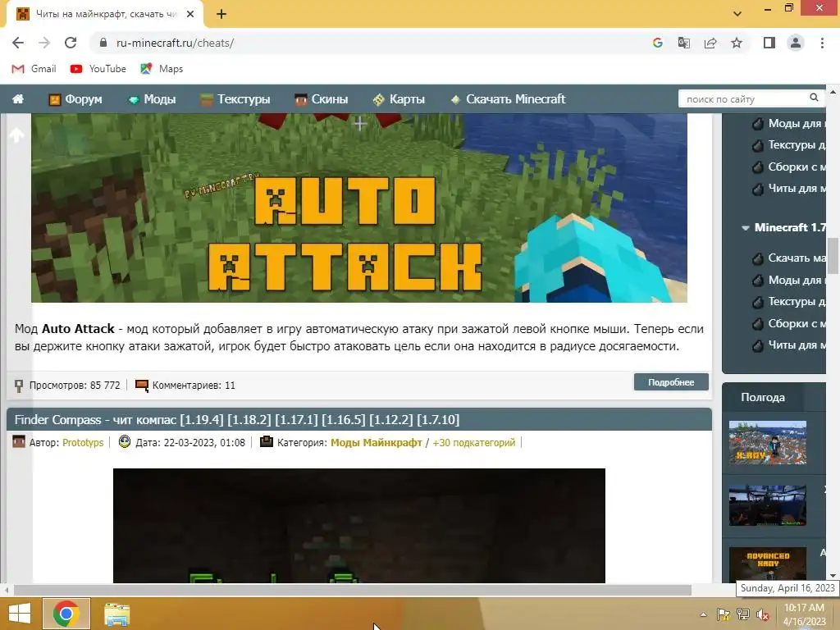This screenshot has width=840, height=630.
Task: Open the Форум menu item
Action: pyautogui.click(x=75, y=99)
